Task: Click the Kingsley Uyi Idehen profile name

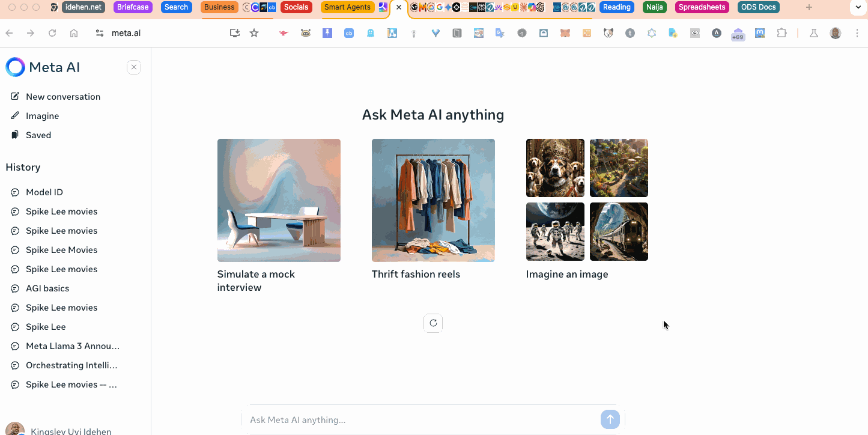Action: click(x=71, y=431)
